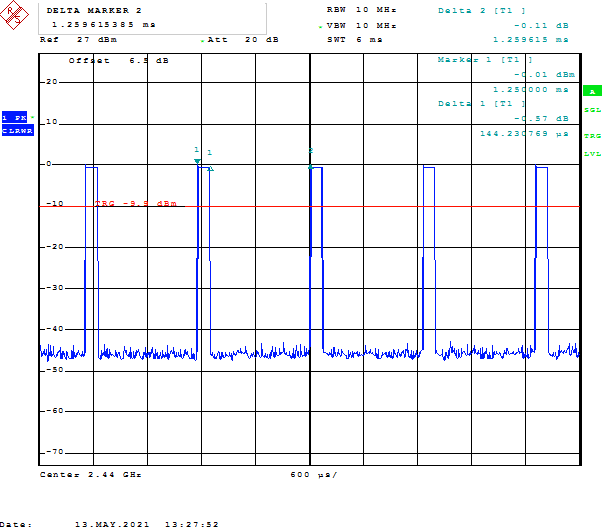
Task: Click the Center 2.44 GHz frequency label
Action: point(90,474)
